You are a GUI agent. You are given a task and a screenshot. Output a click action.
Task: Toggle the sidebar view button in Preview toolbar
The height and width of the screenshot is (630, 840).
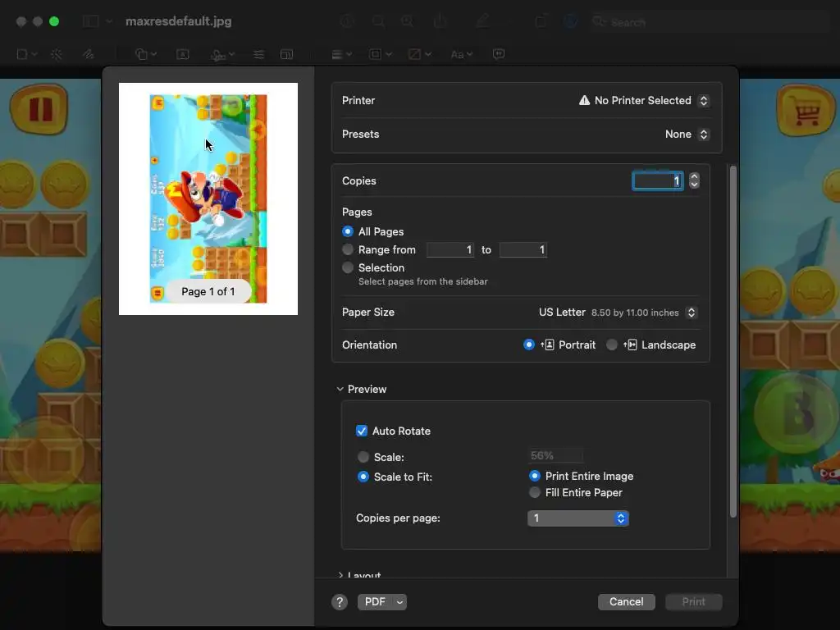click(x=91, y=21)
